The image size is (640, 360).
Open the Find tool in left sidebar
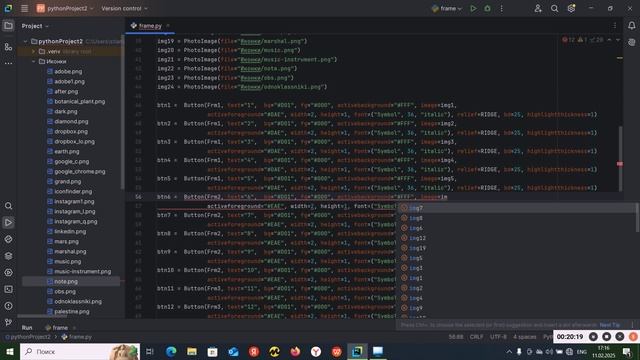[x=8, y=206]
